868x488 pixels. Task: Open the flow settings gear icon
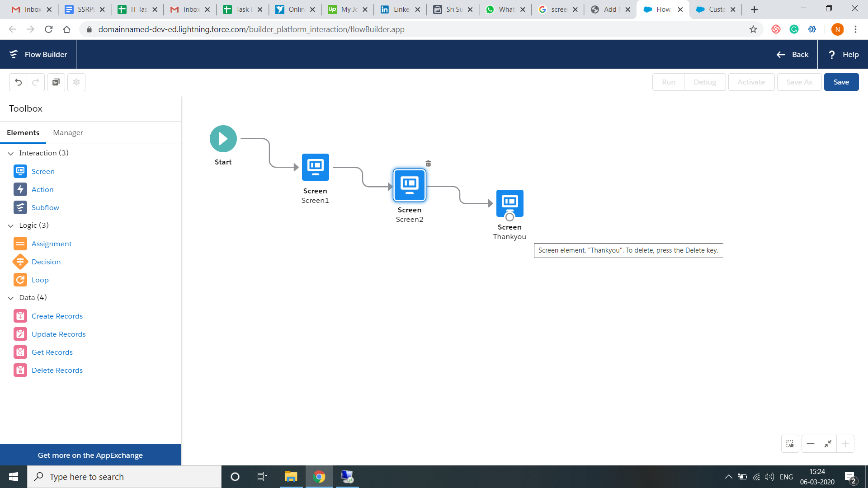76,82
